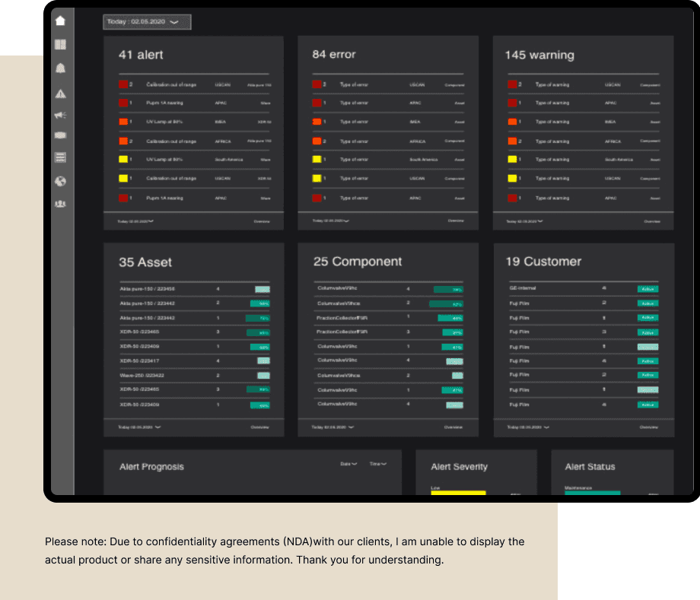
Task: Click the yellow swatch on the warning card's South America row
Action: pos(513,159)
